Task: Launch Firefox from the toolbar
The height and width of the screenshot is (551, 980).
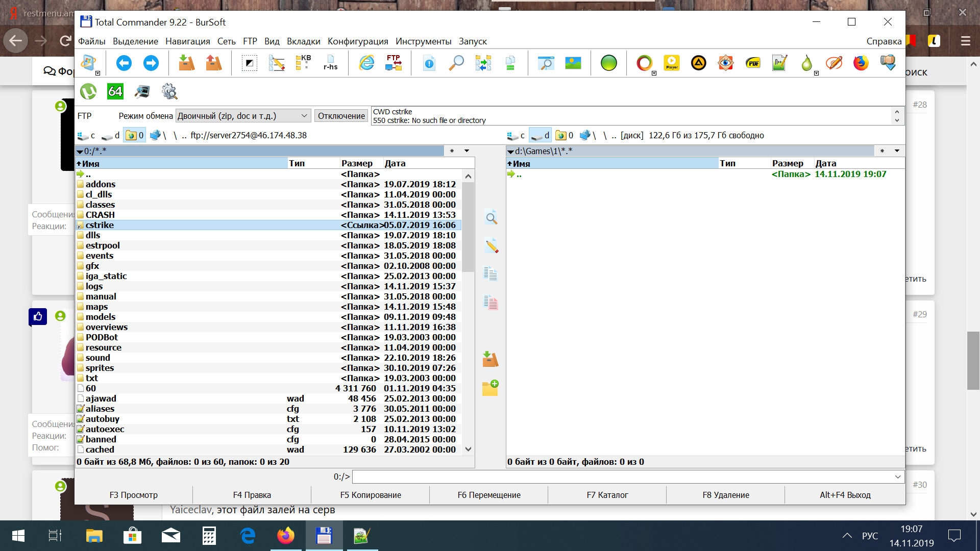Action: pyautogui.click(x=861, y=63)
